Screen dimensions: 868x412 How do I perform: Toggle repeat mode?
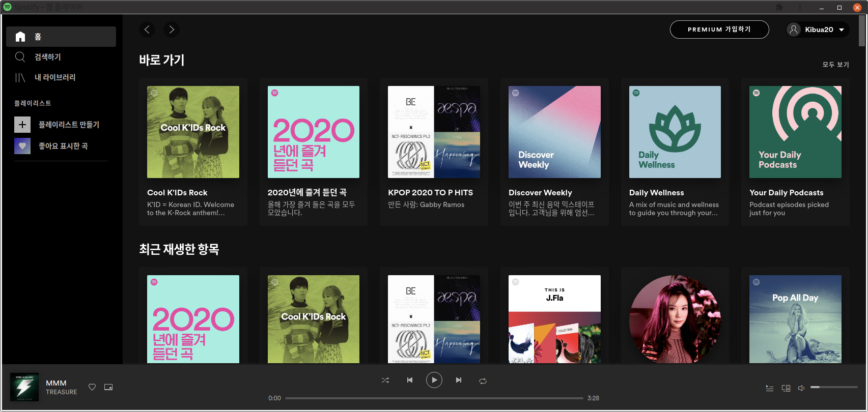(x=483, y=380)
